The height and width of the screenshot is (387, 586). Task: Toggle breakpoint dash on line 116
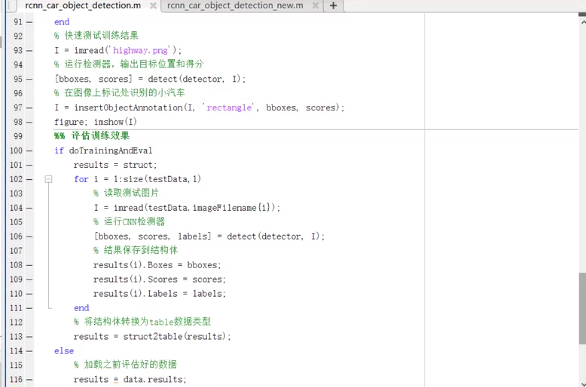(30, 380)
